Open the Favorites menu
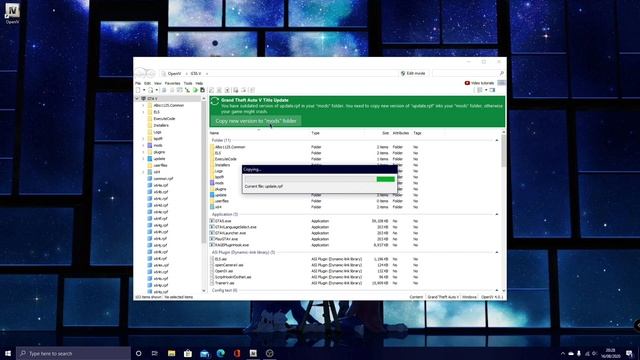 click(x=172, y=83)
